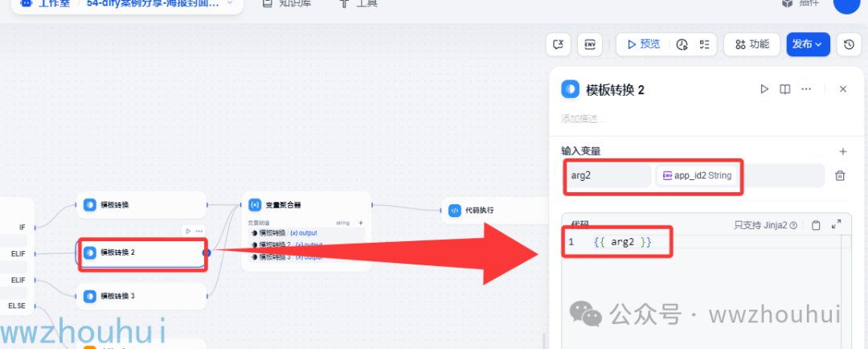Screen dimensions: 868x349
Task: Click the 代码执行 code node icon
Action: [x=454, y=211]
